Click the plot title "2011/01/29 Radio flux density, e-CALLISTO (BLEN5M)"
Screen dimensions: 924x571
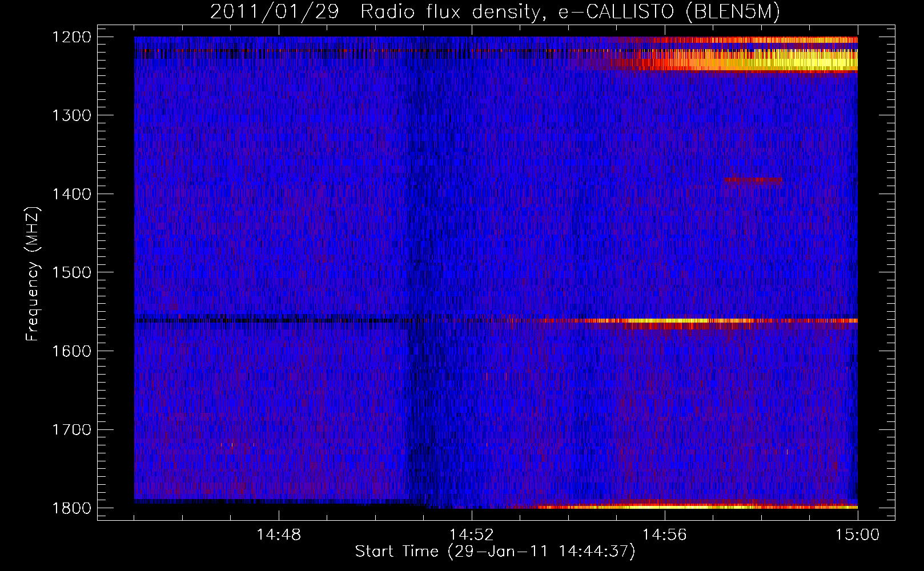pyautogui.click(x=495, y=12)
